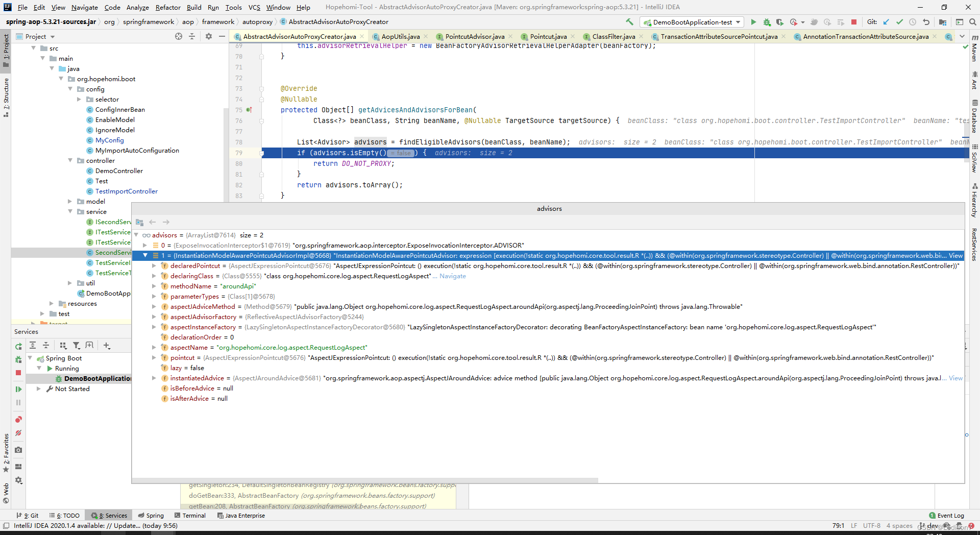This screenshot has height=535, width=980.
Task: Rerun service icon in the Services panel
Action: [x=18, y=346]
